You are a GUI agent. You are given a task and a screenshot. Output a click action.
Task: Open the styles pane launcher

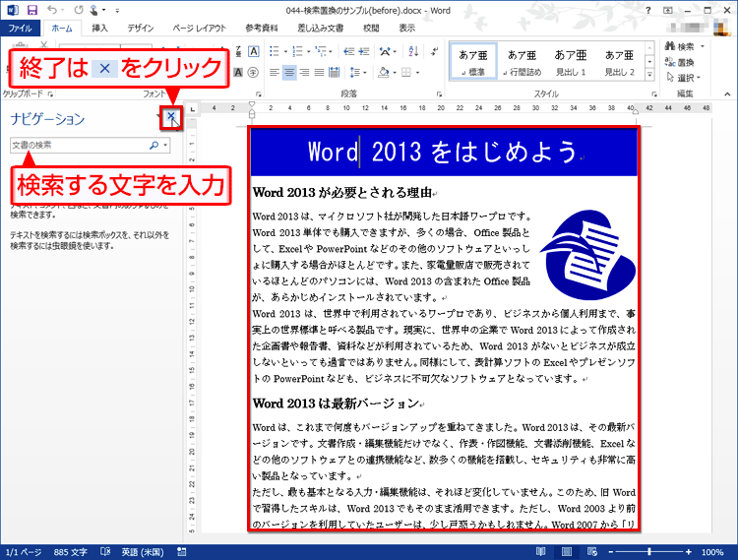pos(653,94)
